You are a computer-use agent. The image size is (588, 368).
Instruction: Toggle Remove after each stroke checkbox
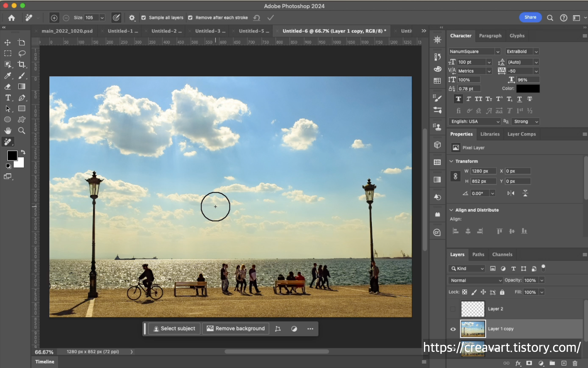pos(190,17)
